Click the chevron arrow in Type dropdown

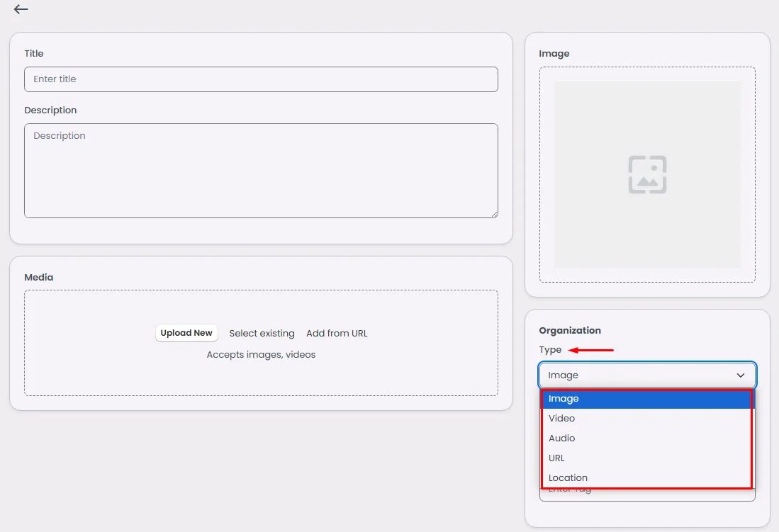pos(741,375)
